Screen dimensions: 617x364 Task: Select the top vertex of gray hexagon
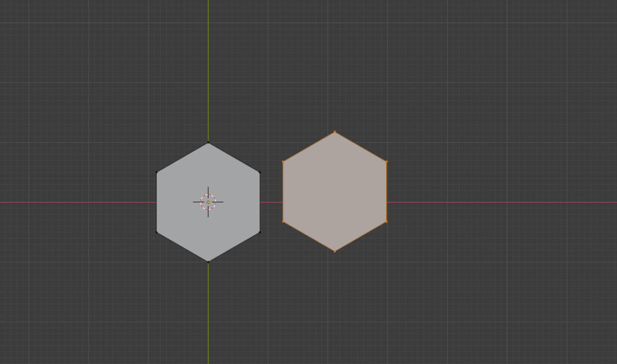(208, 142)
